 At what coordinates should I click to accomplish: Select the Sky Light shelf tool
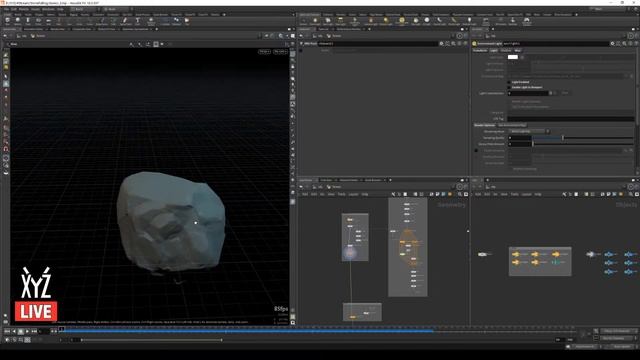pos(416,21)
